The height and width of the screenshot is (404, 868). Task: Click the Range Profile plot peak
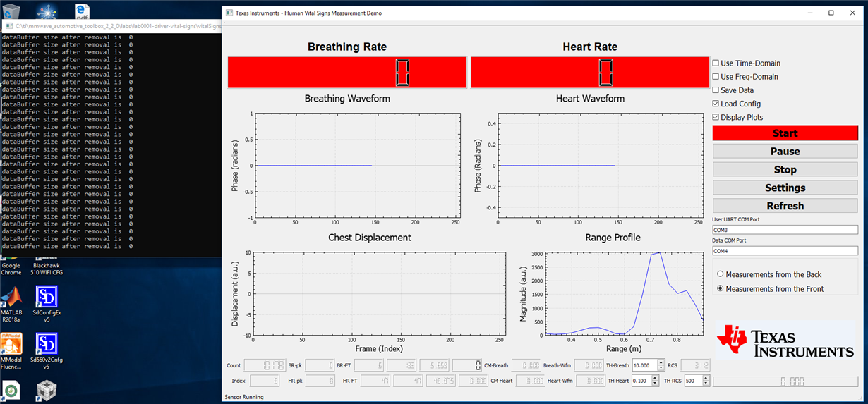[x=656, y=252]
